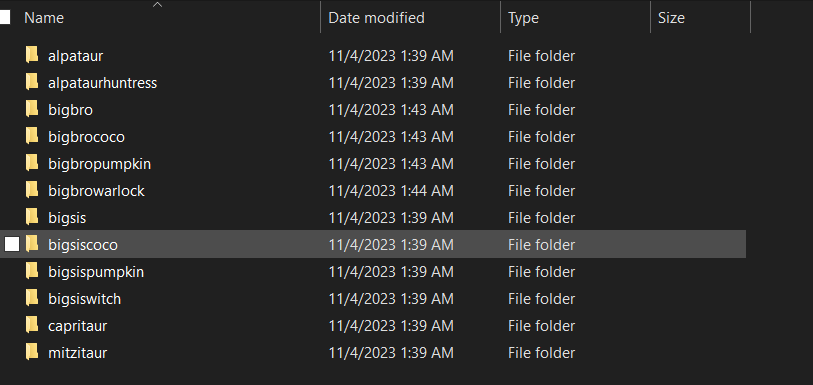Screen dimensions: 813x385
Task: Click File folder type in mitzitaur row
Action: tap(541, 353)
